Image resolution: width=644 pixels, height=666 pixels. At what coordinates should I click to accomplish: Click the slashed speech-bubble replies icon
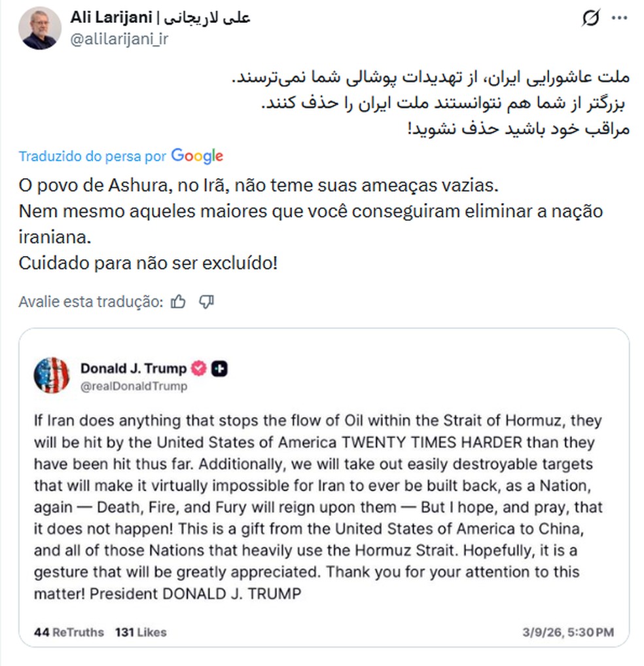click(x=590, y=19)
